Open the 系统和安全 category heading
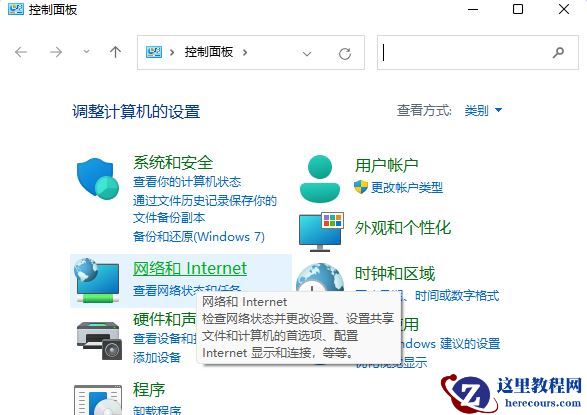The height and width of the screenshot is (415, 587). 173,162
